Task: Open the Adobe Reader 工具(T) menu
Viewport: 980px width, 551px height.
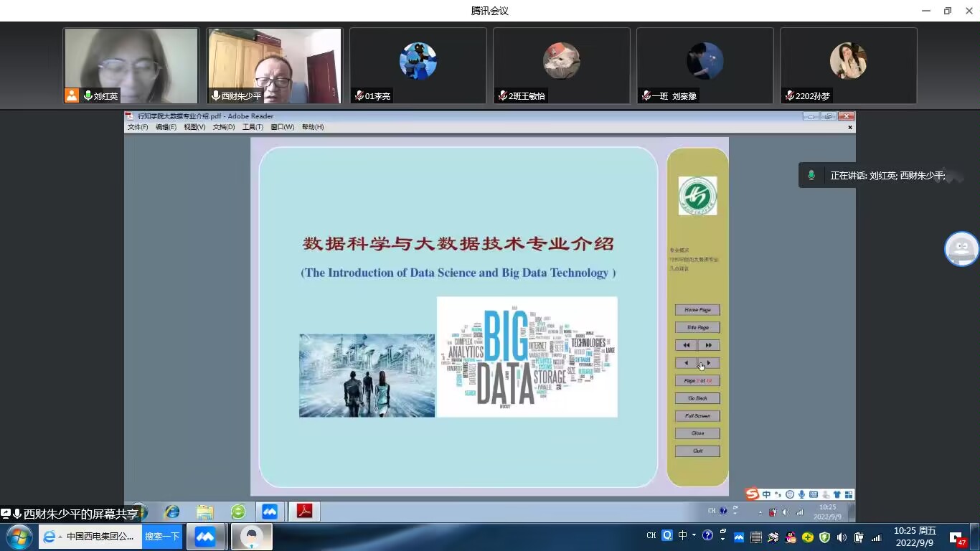Action: 253,127
